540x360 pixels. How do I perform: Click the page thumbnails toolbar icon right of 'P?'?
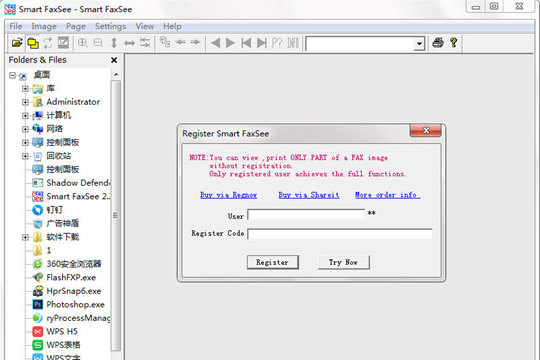(x=293, y=43)
